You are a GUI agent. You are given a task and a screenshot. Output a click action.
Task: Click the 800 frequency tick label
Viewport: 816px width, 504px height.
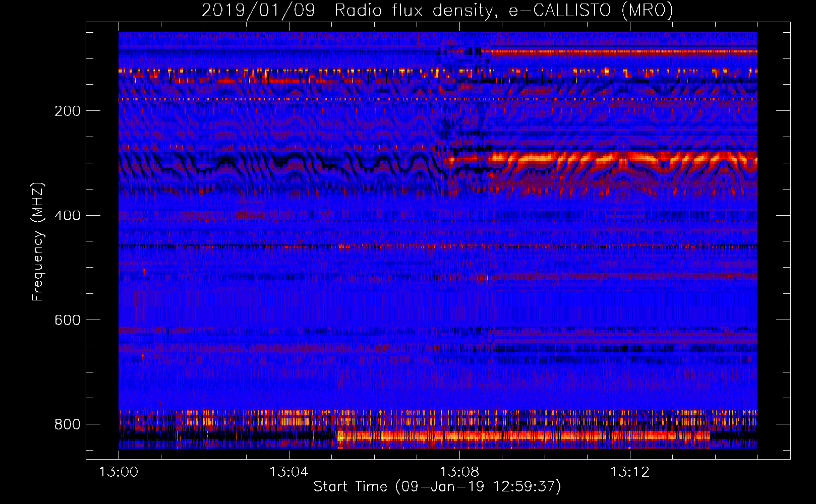click(x=68, y=424)
